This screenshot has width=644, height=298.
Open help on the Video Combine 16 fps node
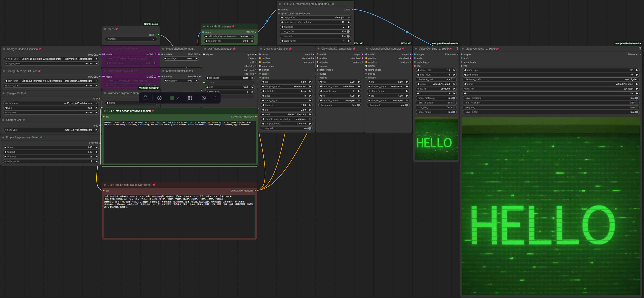pos(457,49)
